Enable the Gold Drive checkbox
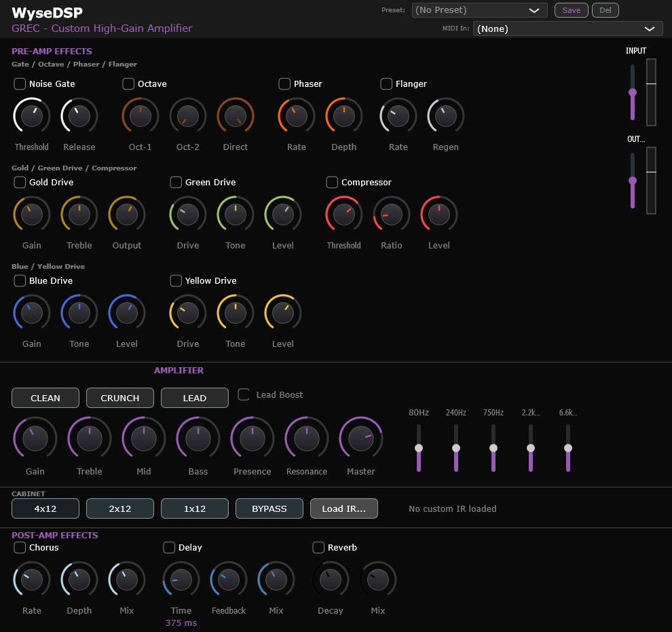 (20, 182)
